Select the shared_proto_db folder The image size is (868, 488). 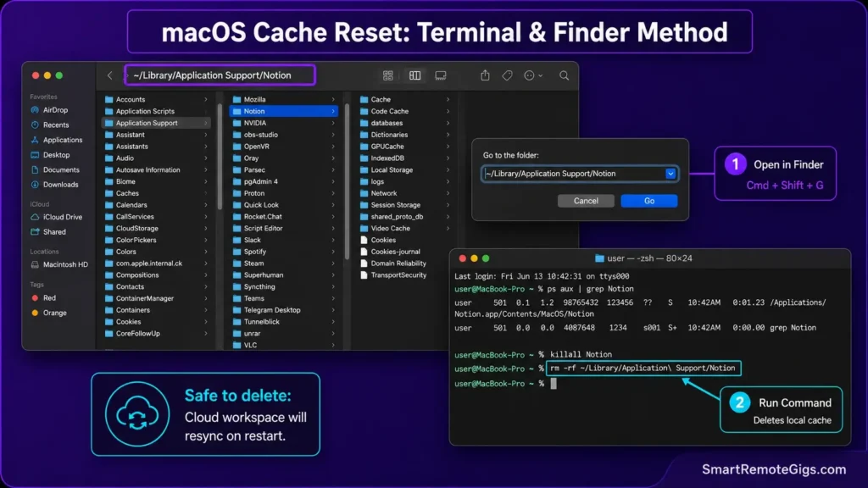404,217
